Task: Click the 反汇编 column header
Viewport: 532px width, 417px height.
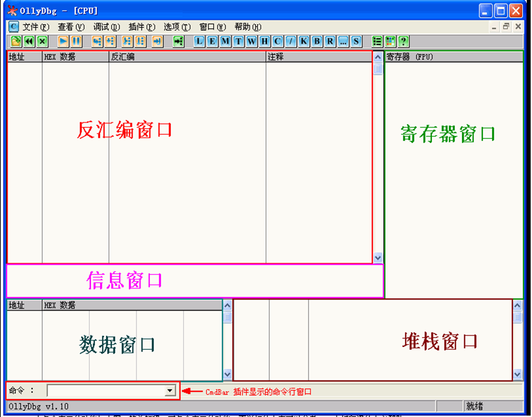Action: tap(188, 57)
